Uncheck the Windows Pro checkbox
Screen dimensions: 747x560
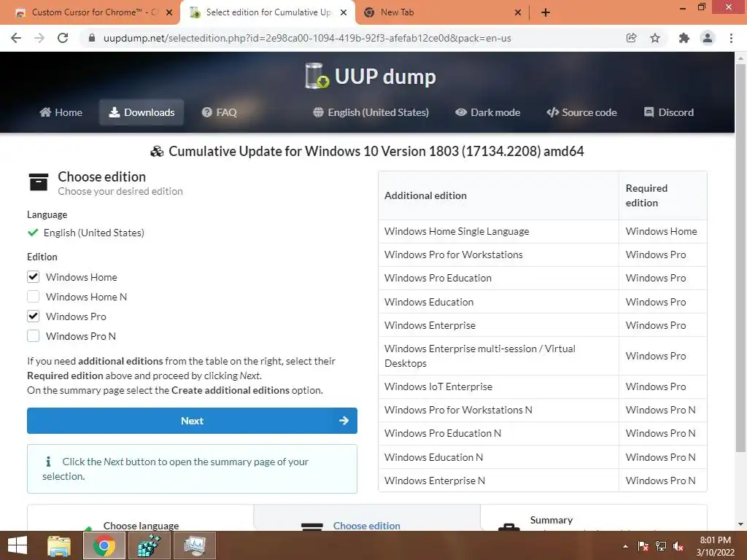click(x=34, y=316)
